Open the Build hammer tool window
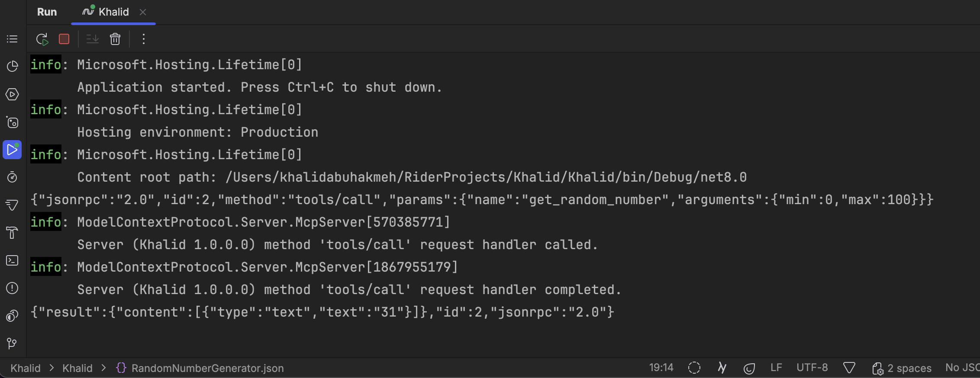This screenshot has height=378, width=980. coord(12,233)
